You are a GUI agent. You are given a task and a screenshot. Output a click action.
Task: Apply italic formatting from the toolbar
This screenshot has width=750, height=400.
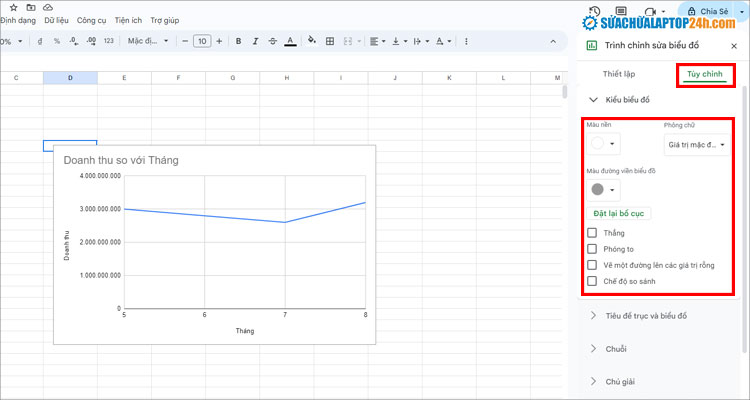pos(255,41)
